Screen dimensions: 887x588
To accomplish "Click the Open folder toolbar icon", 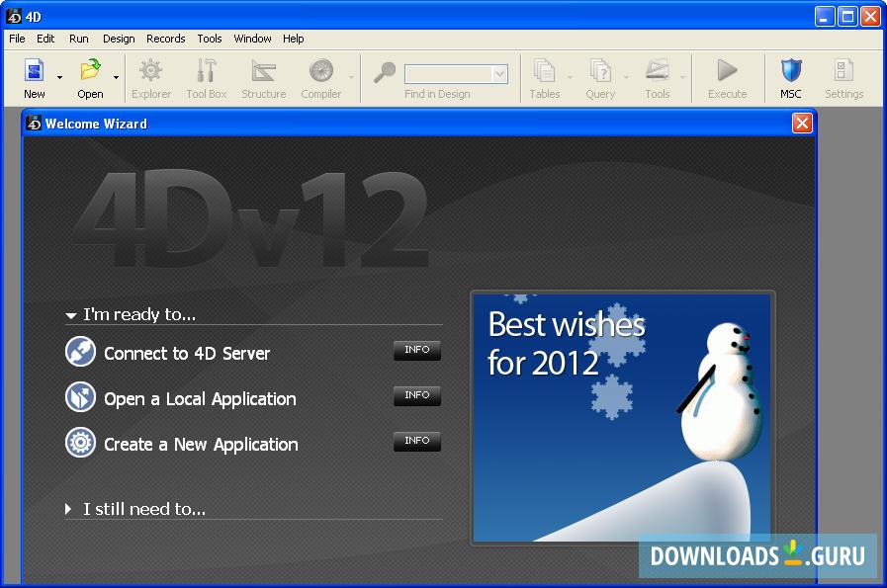I will point(91,71).
